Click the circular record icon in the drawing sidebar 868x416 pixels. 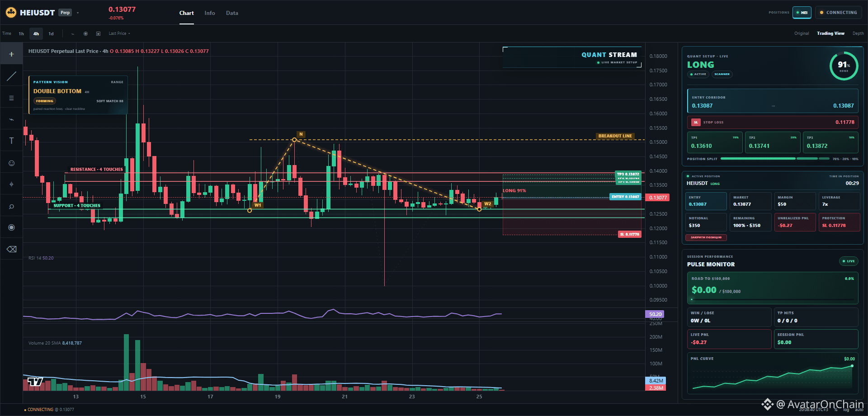tap(11, 227)
